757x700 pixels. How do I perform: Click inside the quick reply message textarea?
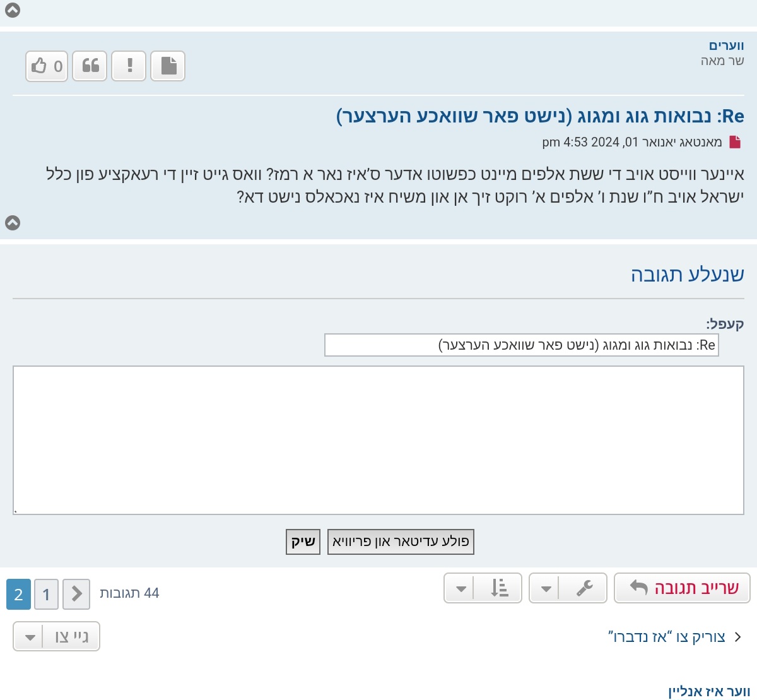pyautogui.click(x=378, y=440)
